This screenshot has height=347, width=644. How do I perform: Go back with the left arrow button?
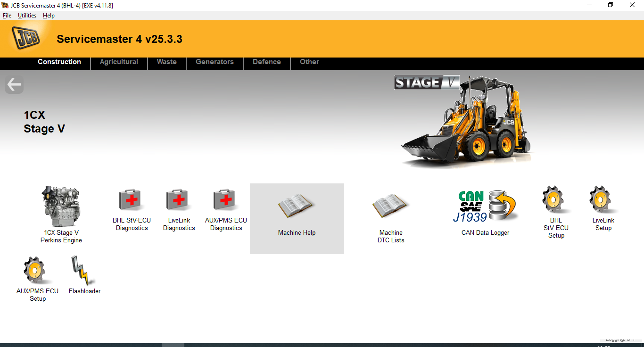14,85
